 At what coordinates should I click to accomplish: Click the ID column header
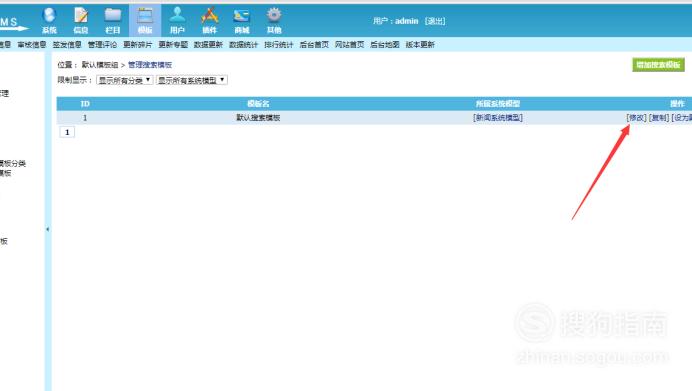pos(85,104)
